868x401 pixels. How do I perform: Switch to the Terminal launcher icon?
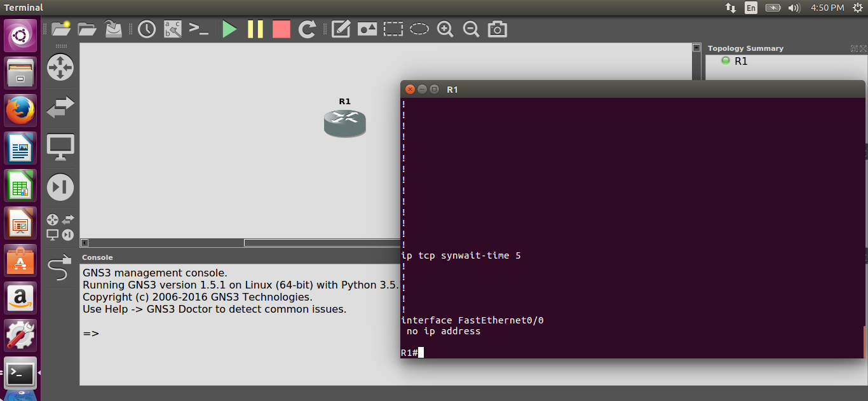click(x=21, y=373)
